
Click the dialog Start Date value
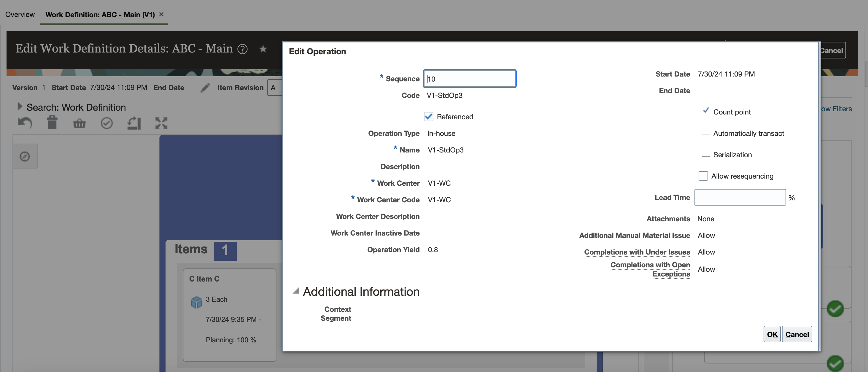(x=726, y=74)
